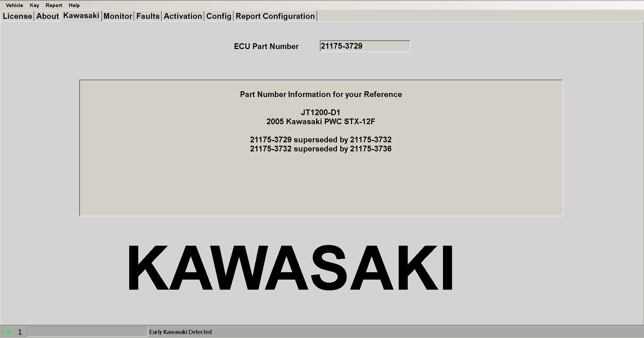Viewport: 644px width, 338px height.
Task: Open the Help menu
Action: 74,5
